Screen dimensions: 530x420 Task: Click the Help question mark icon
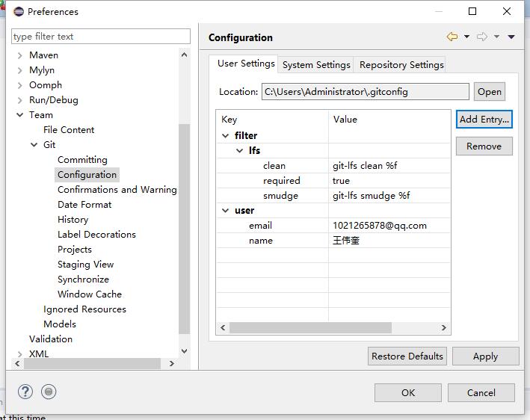click(x=25, y=392)
